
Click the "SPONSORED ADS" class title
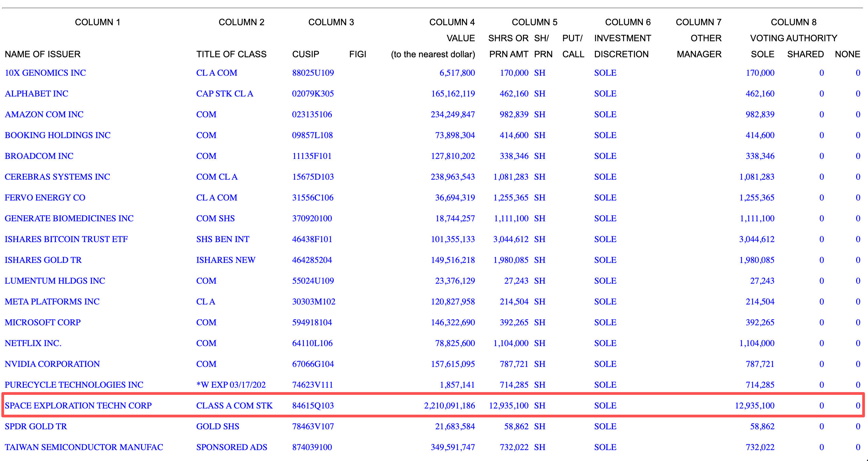[x=232, y=447]
